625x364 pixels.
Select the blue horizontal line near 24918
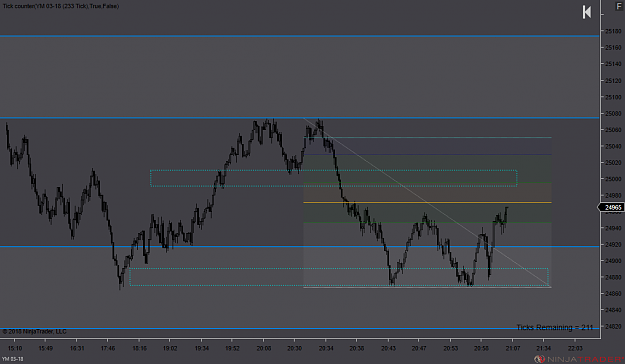[299, 246]
